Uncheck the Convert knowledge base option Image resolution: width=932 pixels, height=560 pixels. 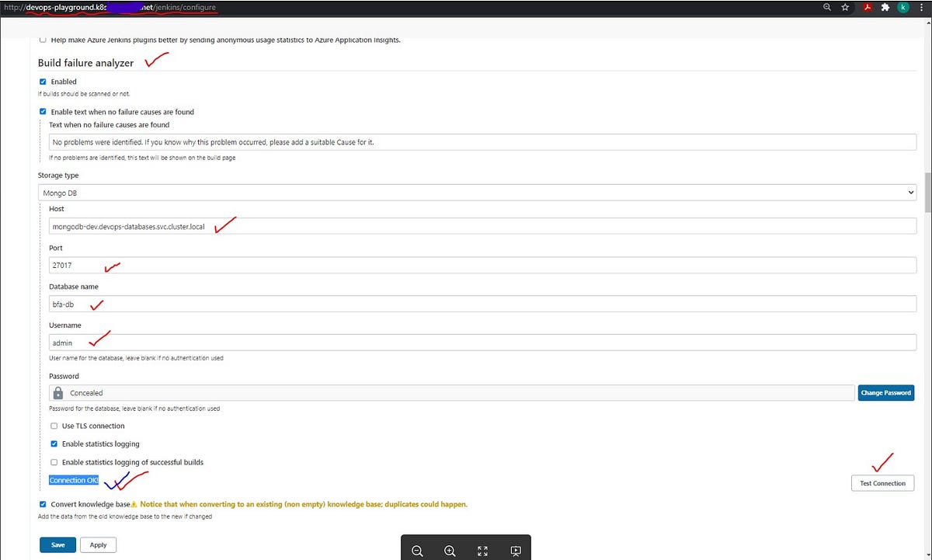pyautogui.click(x=43, y=503)
